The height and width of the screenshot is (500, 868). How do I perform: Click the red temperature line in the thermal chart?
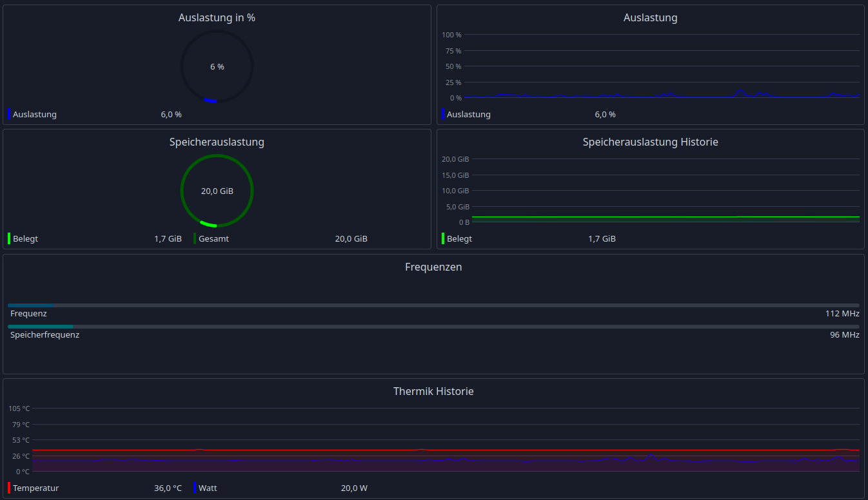click(x=445, y=450)
